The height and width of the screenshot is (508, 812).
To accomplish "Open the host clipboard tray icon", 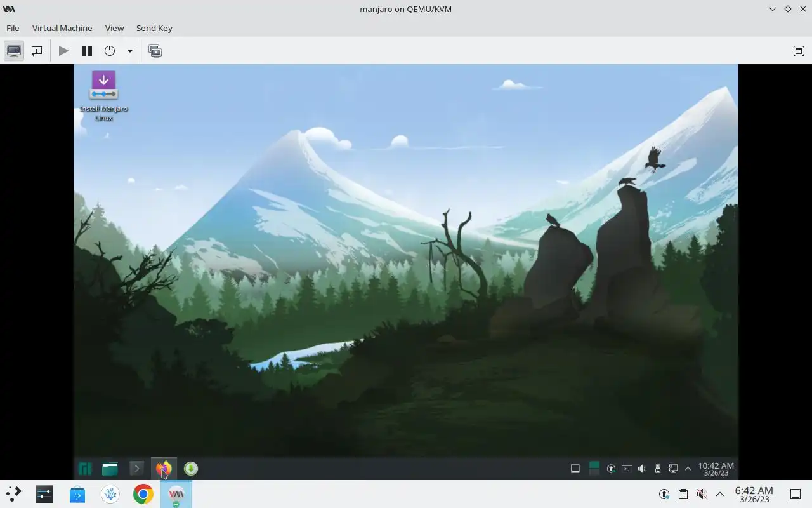I will click(683, 494).
